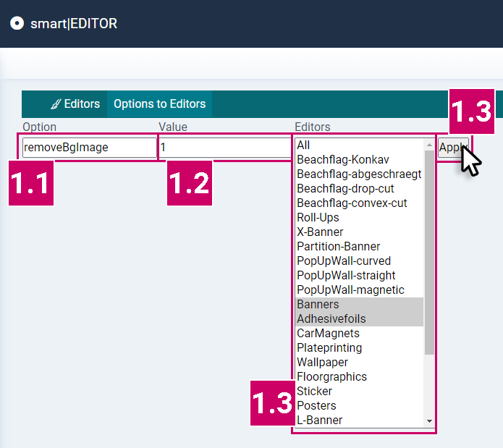Select X-Banner in the Editors list

tap(359, 232)
